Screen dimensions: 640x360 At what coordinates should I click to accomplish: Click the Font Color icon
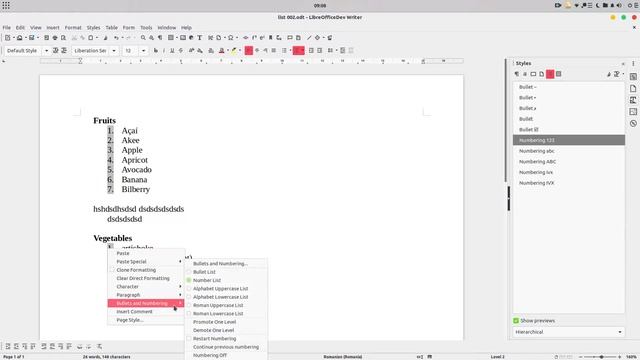pyautogui.click(x=222, y=51)
